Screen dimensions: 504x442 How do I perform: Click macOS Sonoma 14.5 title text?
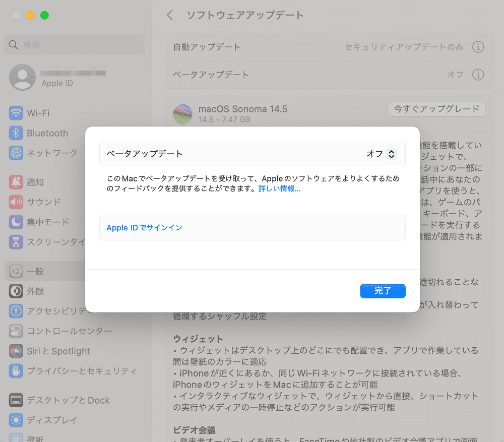coord(243,109)
